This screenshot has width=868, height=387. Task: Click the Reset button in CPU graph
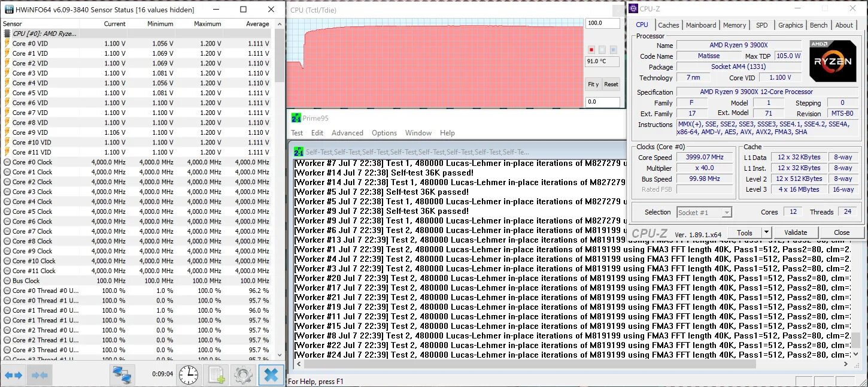(611, 84)
